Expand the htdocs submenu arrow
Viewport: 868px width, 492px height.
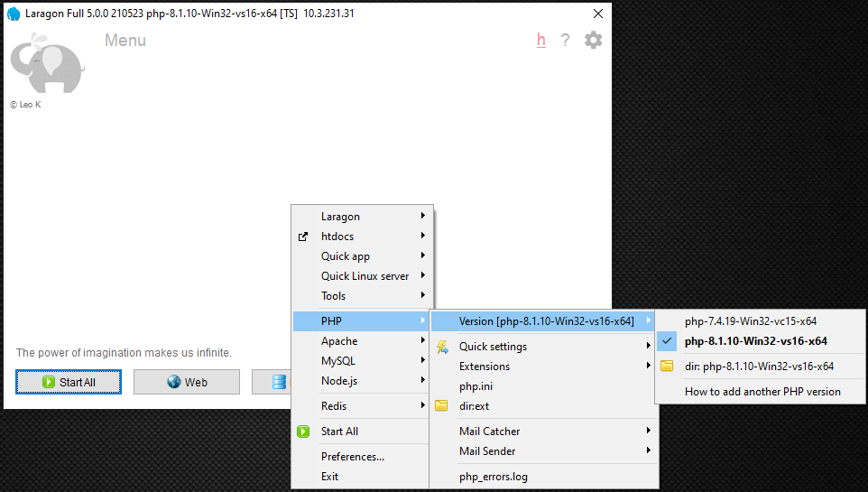[423, 236]
